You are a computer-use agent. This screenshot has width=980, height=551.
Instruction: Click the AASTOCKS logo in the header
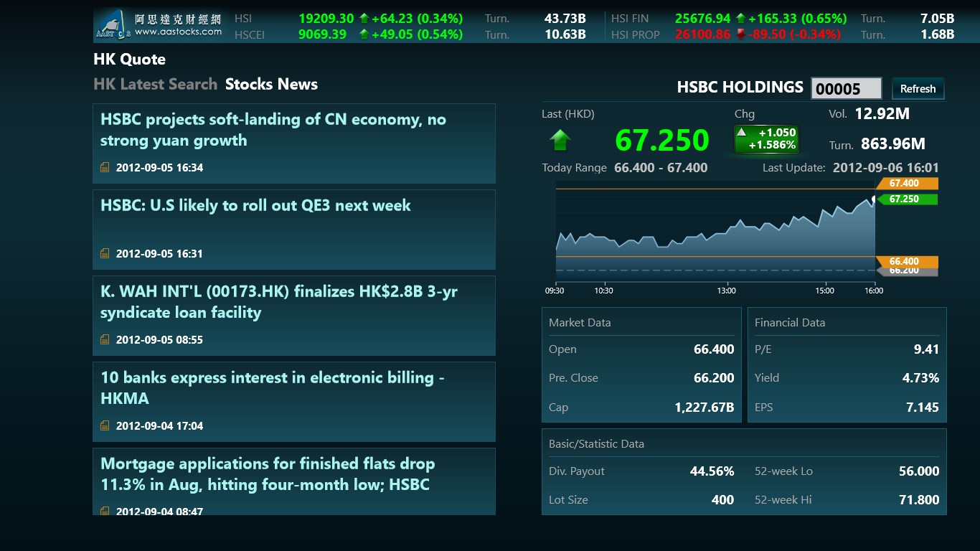click(159, 25)
